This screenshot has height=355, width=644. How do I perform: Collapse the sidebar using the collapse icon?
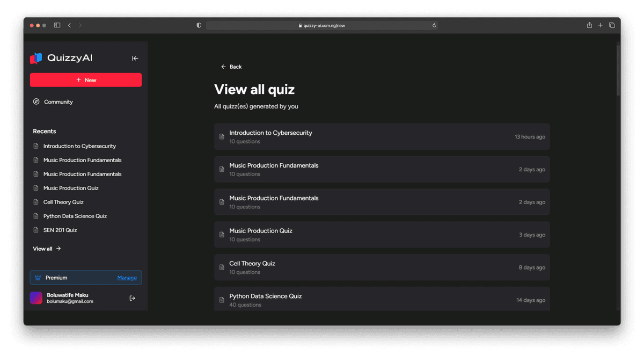point(135,58)
